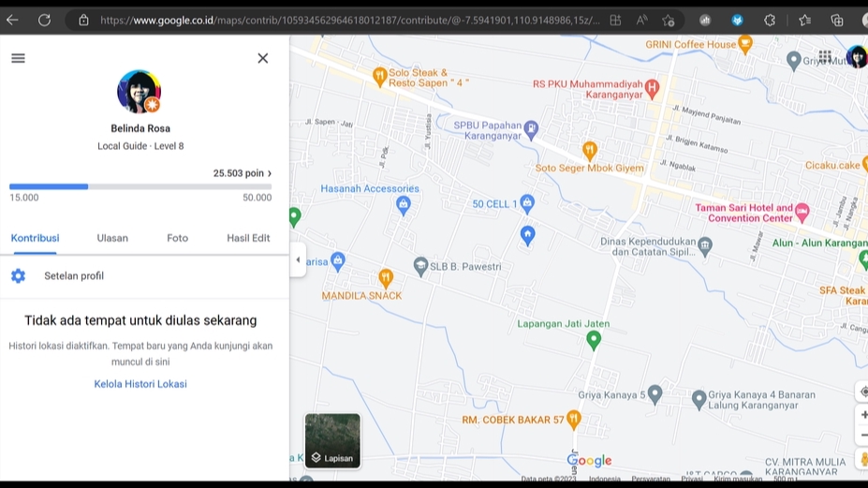Screen dimensions: 868x488
Task: View site information lock icon
Action: pyautogui.click(x=83, y=21)
